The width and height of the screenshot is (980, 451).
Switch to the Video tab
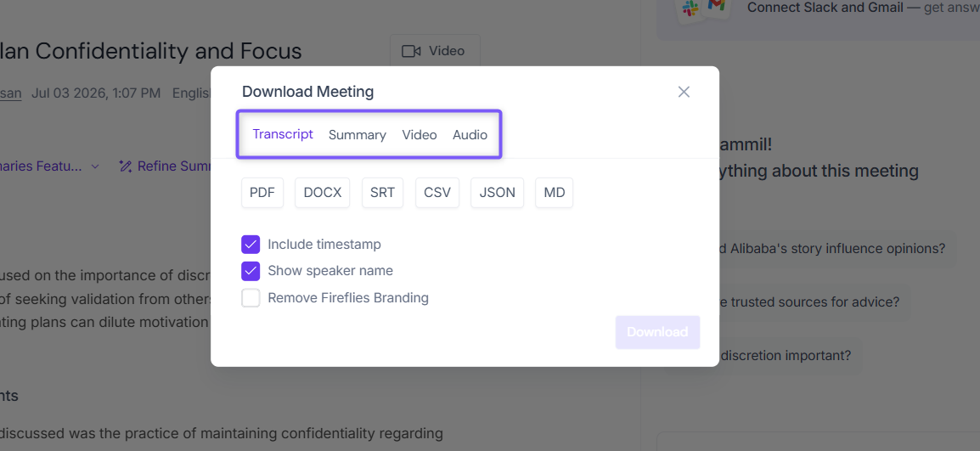pyautogui.click(x=420, y=135)
